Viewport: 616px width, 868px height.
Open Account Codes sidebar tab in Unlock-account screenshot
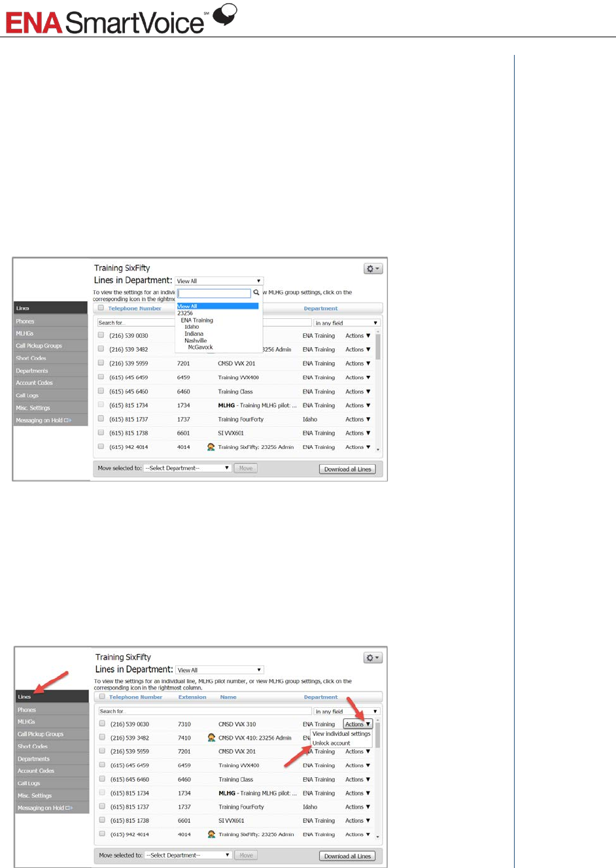[52, 771]
